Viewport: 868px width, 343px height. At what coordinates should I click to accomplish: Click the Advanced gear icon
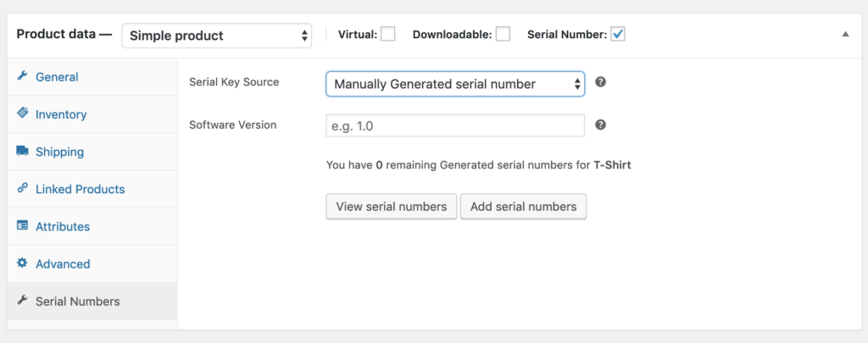coord(22,263)
